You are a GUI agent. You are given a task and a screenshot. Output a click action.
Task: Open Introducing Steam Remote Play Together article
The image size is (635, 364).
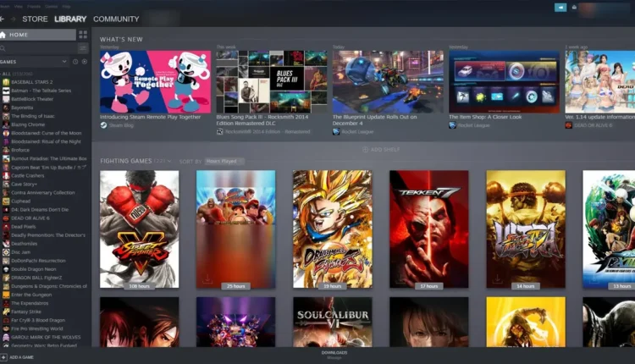tap(150, 117)
